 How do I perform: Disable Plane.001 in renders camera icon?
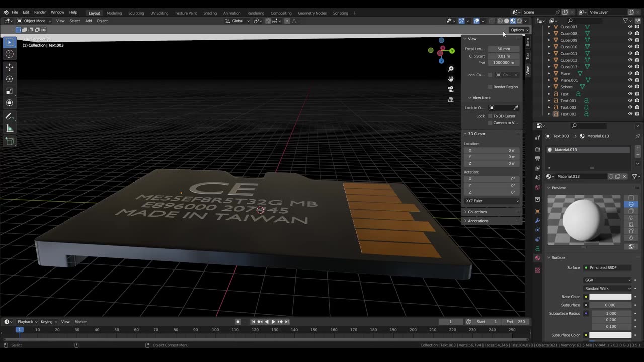pos(637,80)
